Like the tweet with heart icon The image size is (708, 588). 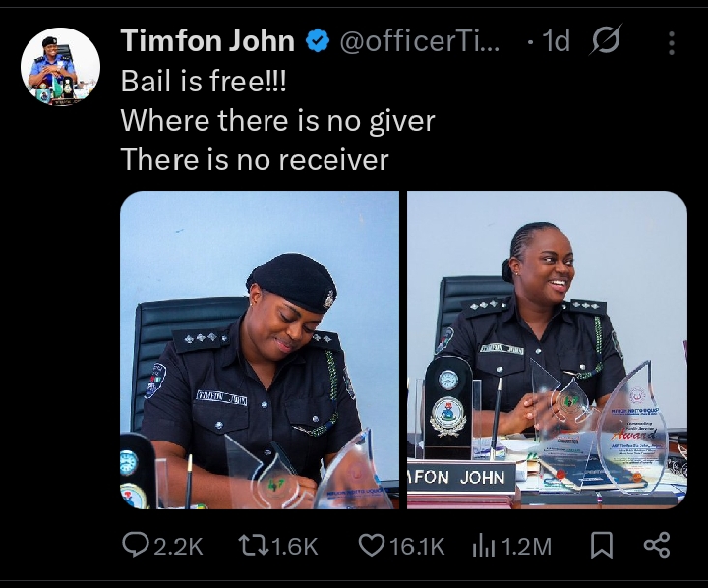click(371, 545)
